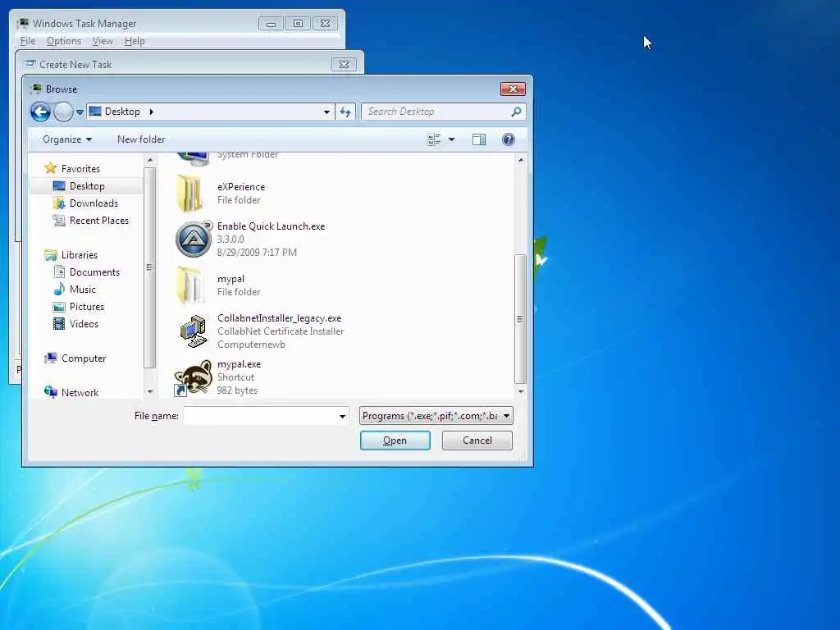
Task: Select Desktop in the navigation pane
Action: (87, 186)
